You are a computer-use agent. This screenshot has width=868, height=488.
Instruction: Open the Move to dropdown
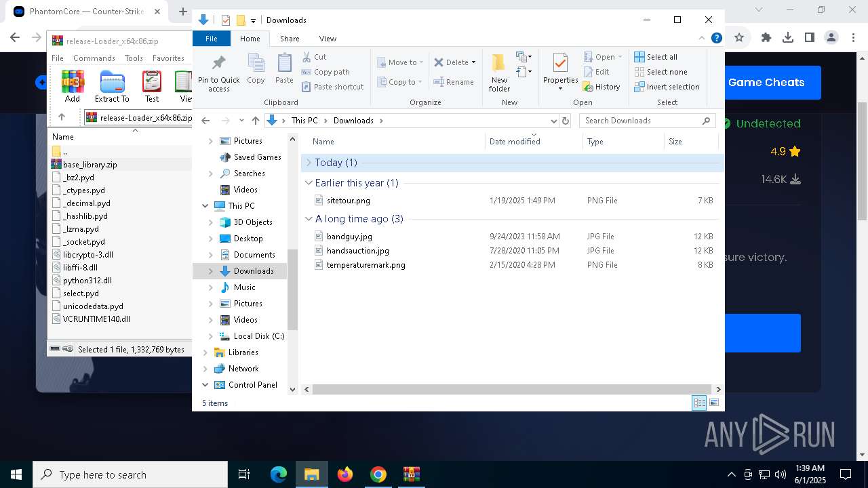[x=400, y=62]
